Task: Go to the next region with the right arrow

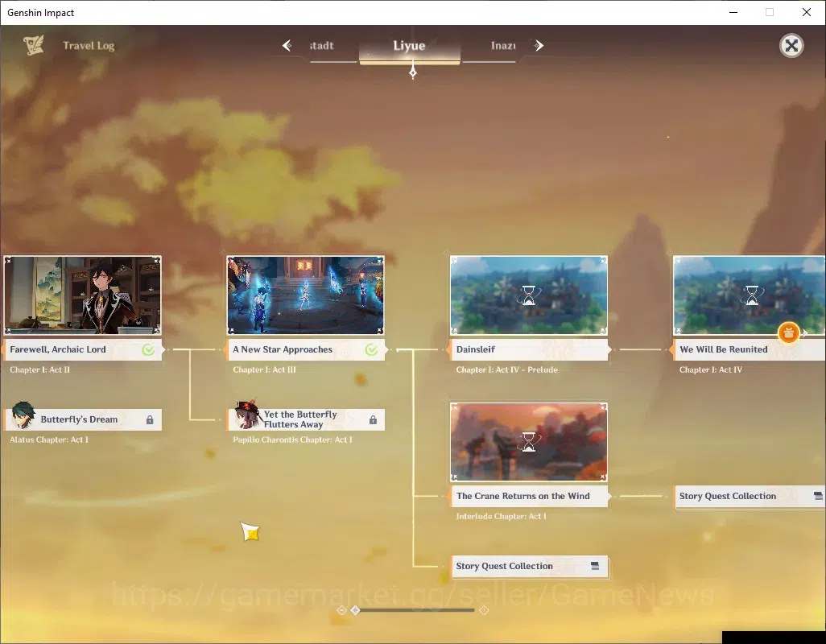Action: click(539, 45)
